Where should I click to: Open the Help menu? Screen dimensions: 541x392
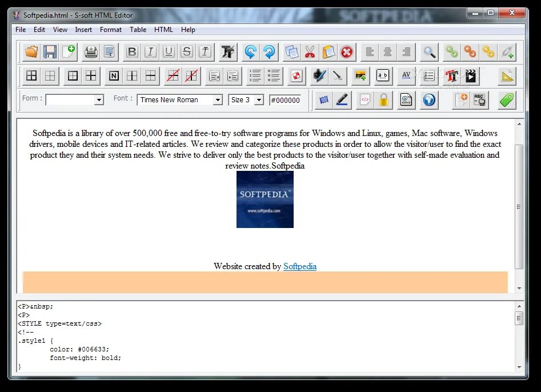click(x=188, y=30)
